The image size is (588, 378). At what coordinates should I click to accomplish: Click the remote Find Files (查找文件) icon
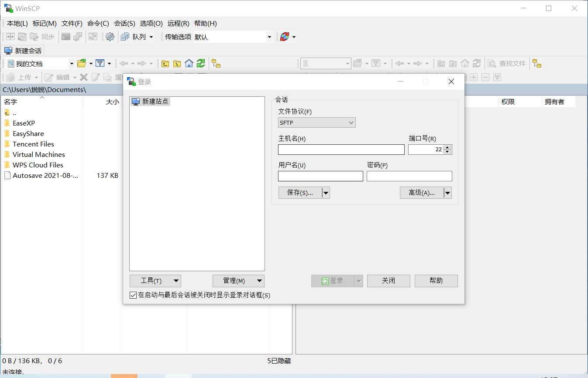pos(492,64)
